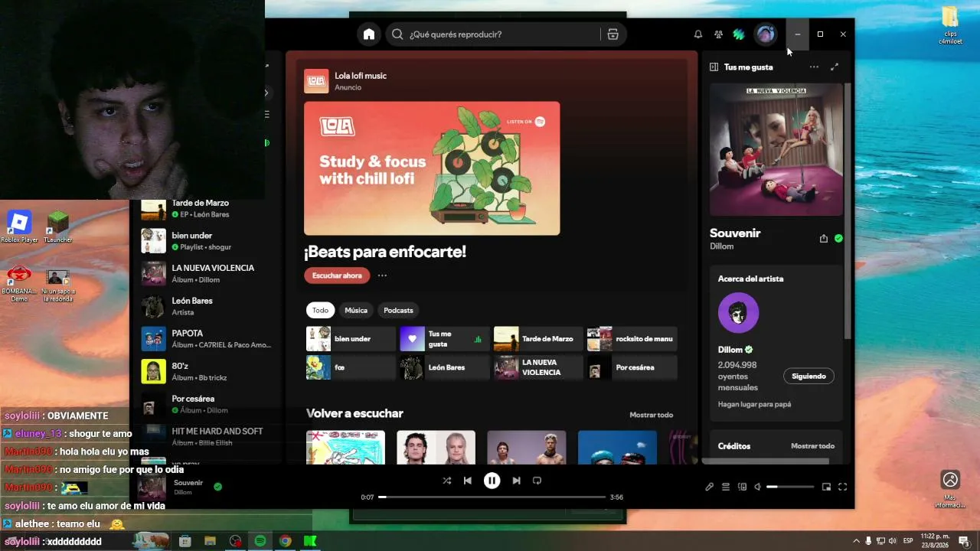Expand Now Playing view to full size
This screenshot has height=551, width=980.
click(x=835, y=67)
